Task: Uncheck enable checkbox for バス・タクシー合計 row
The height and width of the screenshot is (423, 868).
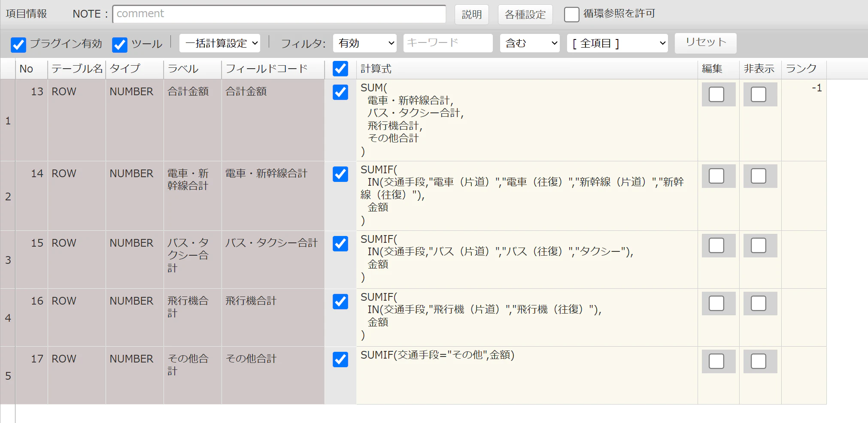Action: [x=340, y=244]
